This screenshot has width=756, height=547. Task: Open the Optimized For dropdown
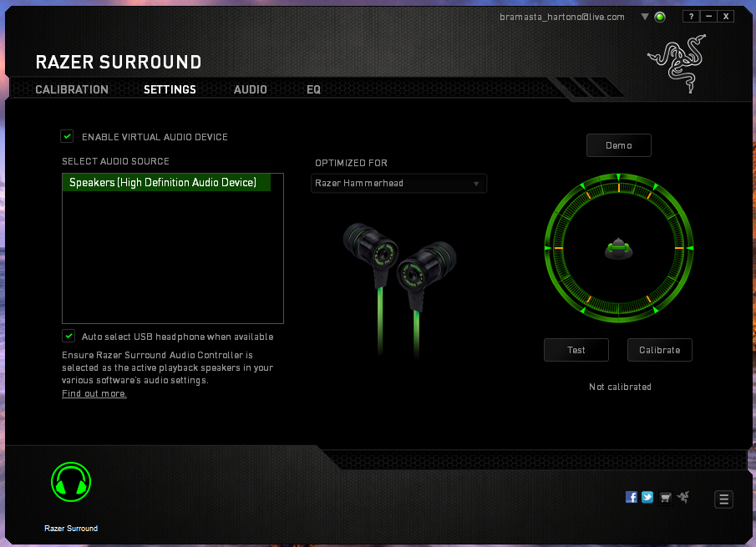click(x=477, y=183)
